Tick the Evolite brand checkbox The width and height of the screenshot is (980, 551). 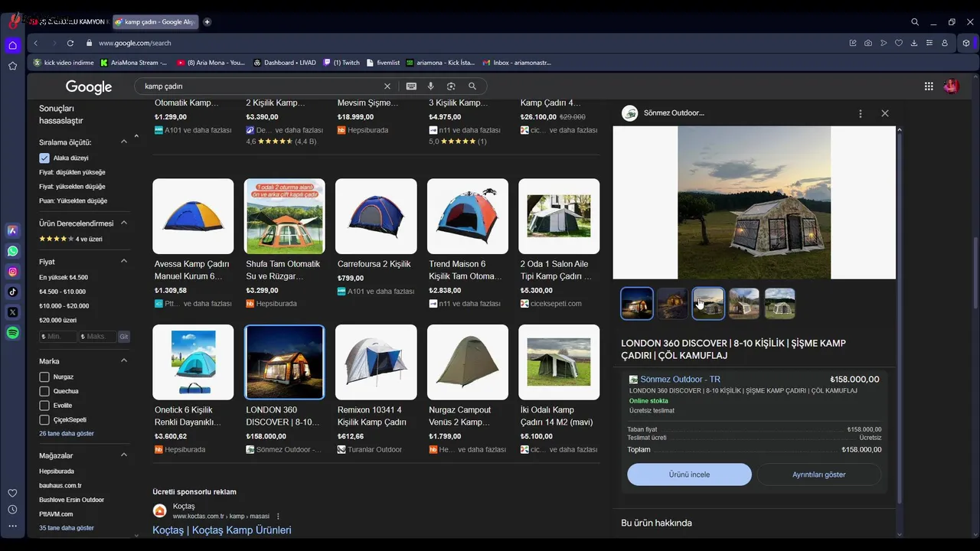(44, 406)
